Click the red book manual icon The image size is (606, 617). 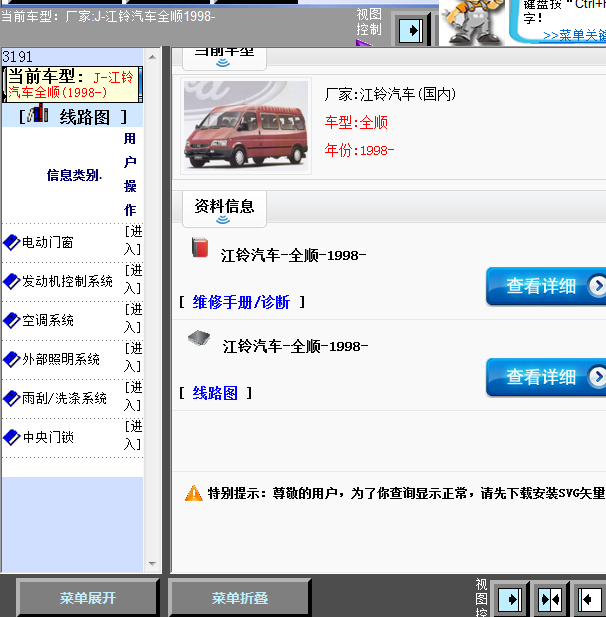coord(200,248)
